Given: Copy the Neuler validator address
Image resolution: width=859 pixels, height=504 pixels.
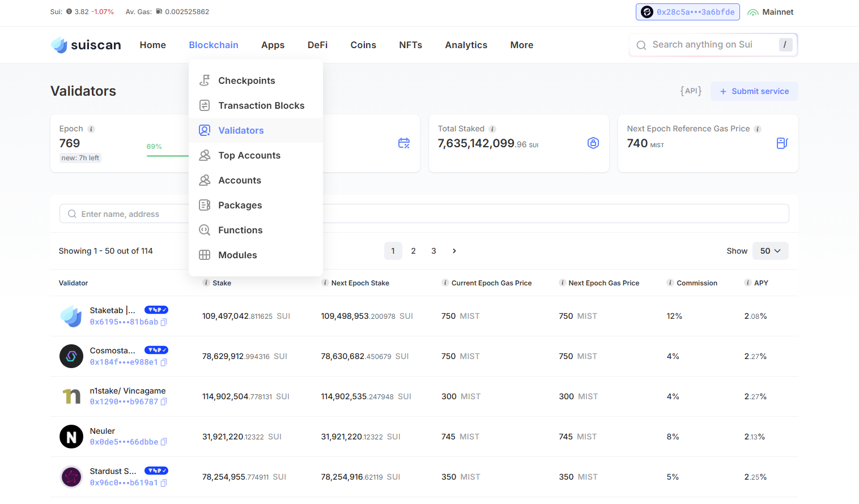Looking at the screenshot, I should tap(164, 442).
